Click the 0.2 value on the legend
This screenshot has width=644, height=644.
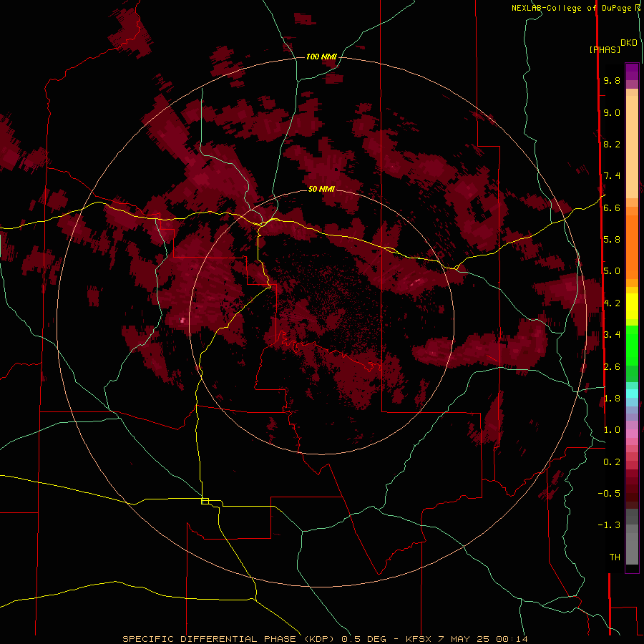[x=612, y=462]
